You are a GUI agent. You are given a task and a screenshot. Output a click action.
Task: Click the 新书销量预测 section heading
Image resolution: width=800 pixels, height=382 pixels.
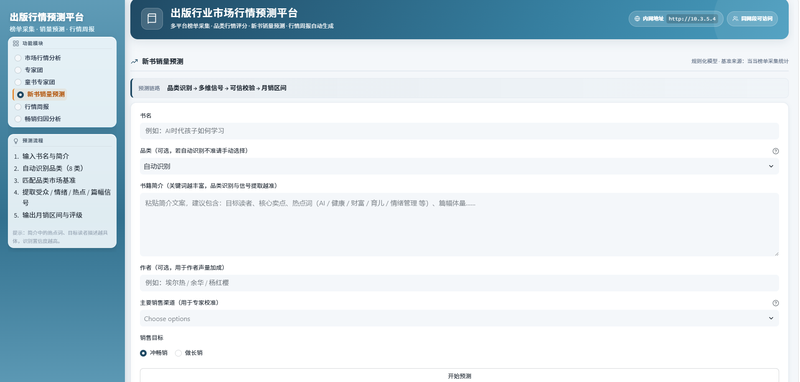pyautogui.click(x=163, y=62)
